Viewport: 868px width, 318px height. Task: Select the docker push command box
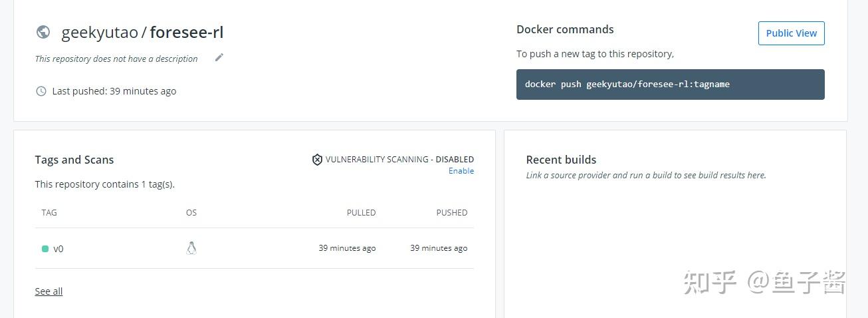pyautogui.click(x=670, y=84)
